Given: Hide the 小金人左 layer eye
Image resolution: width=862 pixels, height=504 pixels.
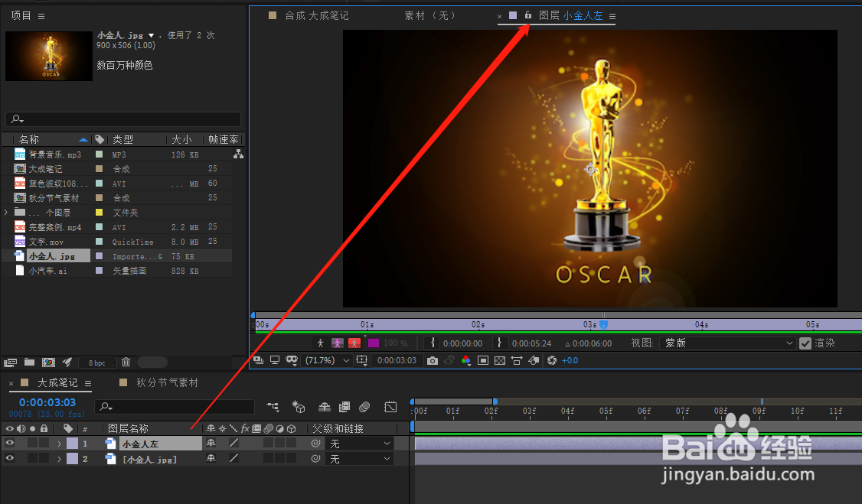Looking at the screenshot, I should pyautogui.click(x=10, y=443).
